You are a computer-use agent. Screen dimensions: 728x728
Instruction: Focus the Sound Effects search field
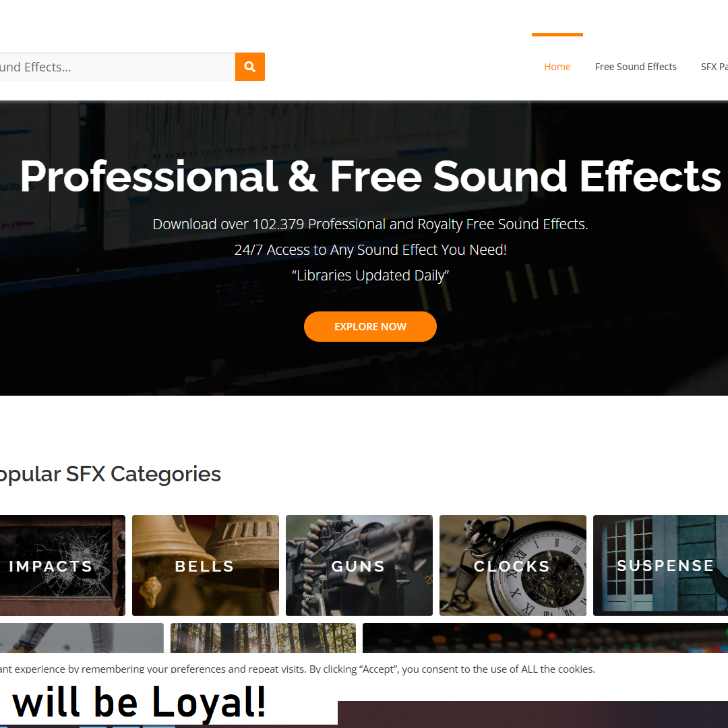tap(117, 67)
